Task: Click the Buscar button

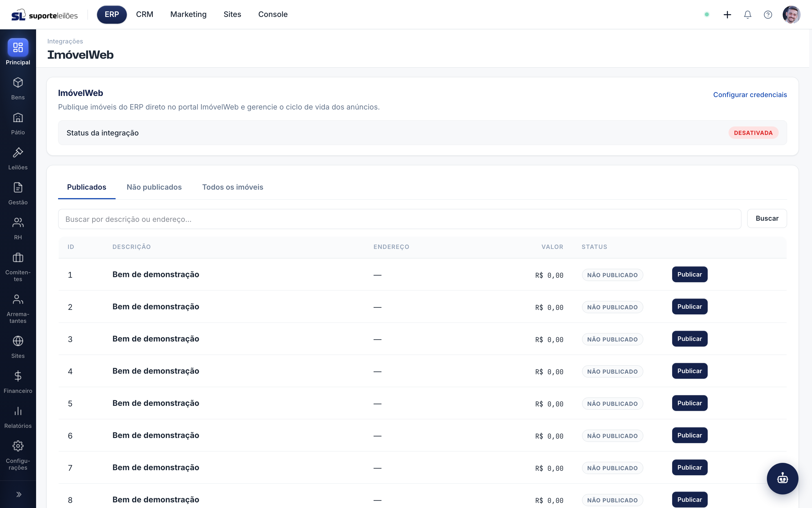Action: click(x=767, y=218)
